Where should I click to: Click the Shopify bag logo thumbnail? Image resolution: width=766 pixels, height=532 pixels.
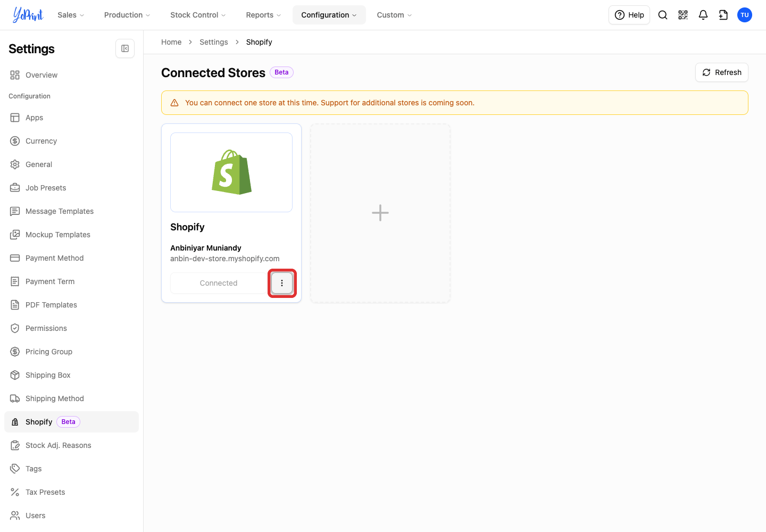tap(231, 172)
